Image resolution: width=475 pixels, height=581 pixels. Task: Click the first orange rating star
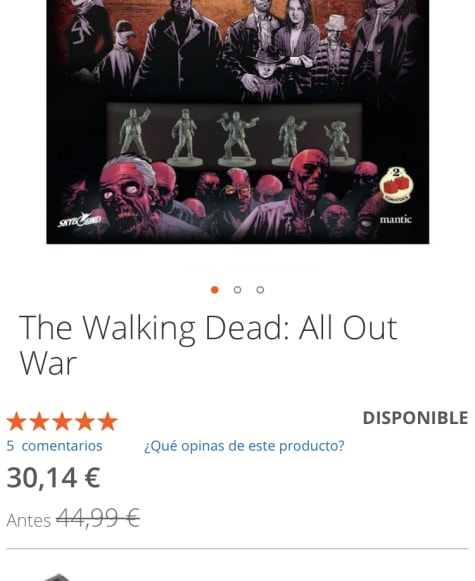(x=16, y=421)
